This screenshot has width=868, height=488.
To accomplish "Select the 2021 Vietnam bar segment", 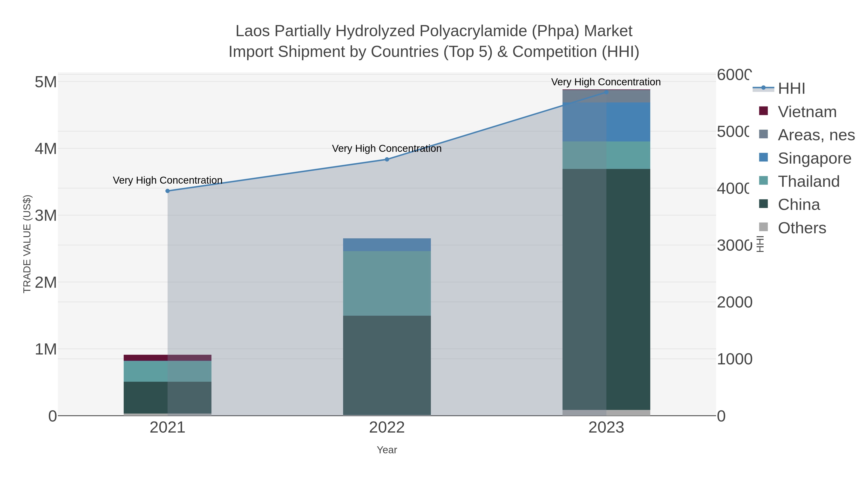I will click(x=168, y=358).
